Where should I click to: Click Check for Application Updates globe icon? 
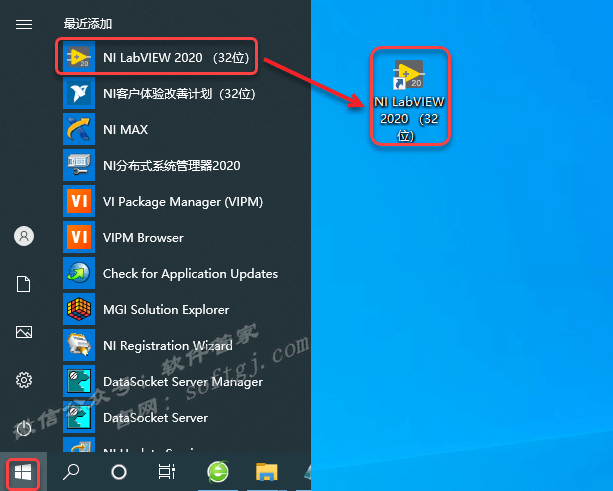[79, 273]
